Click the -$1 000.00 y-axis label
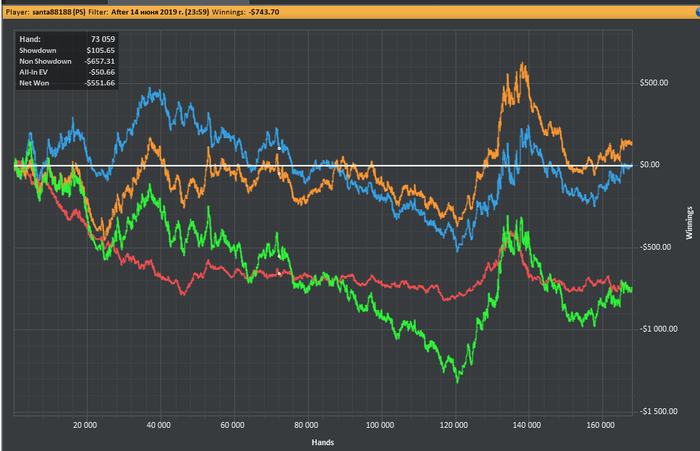700x451 pixels. (x=658, y=329)
